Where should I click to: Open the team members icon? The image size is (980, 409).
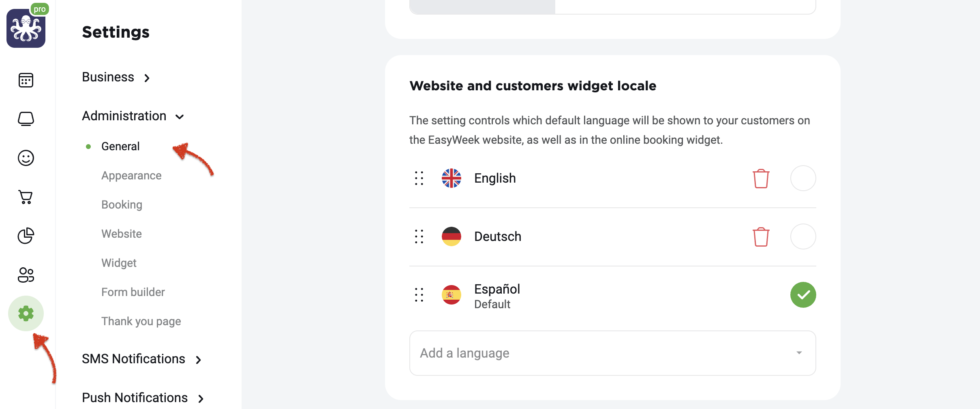[x=26, y=275]
